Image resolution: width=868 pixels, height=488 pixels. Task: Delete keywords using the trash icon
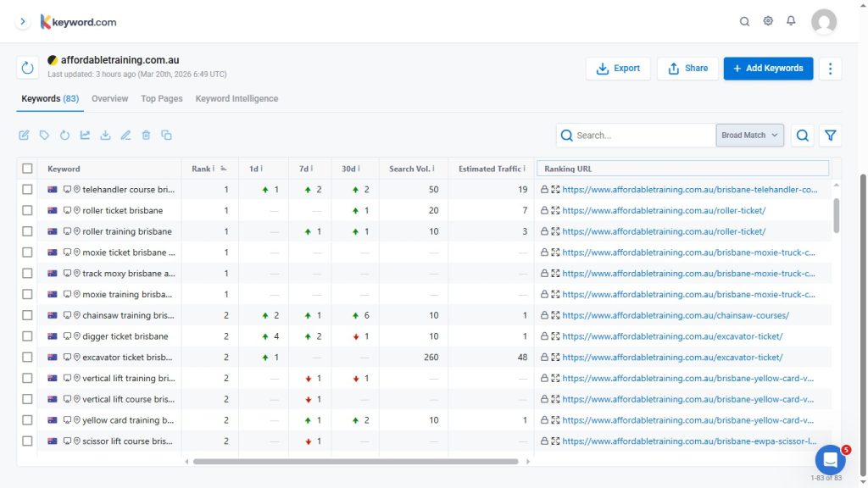pos(145,135)
